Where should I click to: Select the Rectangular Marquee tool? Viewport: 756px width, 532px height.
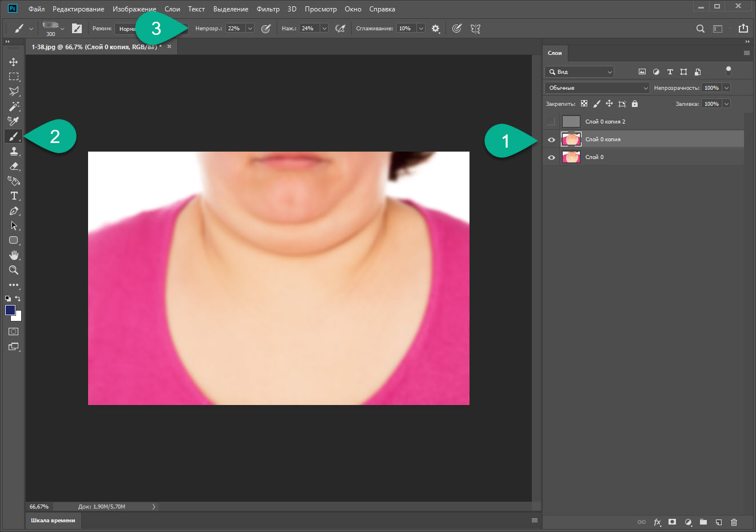pos(14,77)
